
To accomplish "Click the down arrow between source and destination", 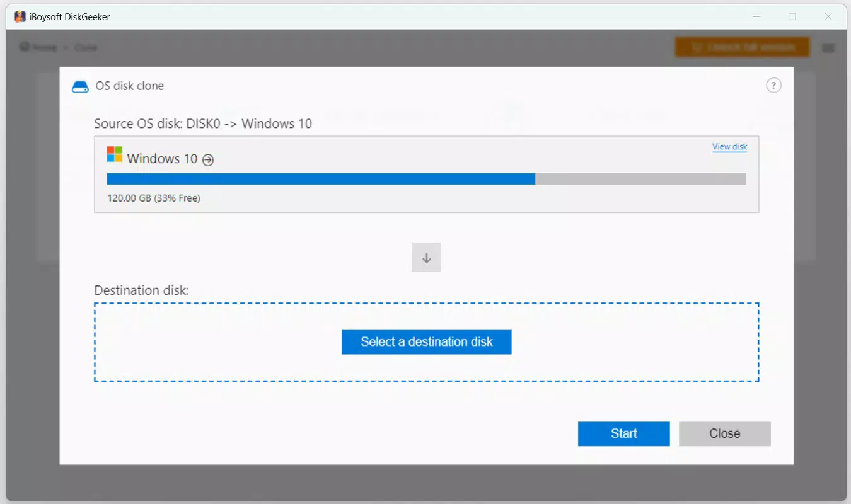I will (427, 258).
